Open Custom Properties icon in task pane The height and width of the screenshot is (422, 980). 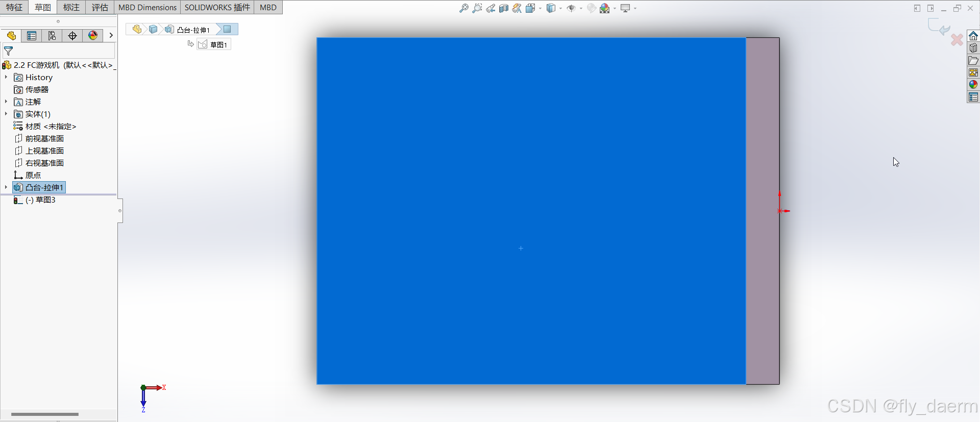[973, 97]
